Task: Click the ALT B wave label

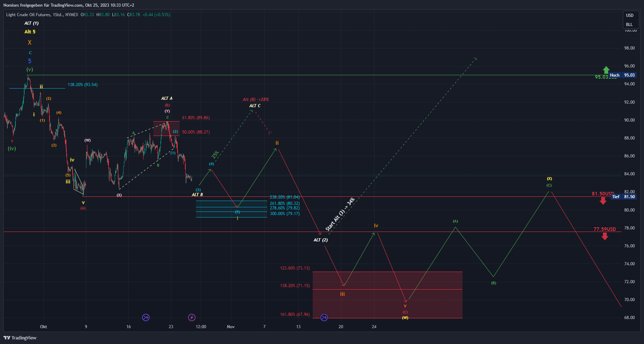Action: point(197,195)
